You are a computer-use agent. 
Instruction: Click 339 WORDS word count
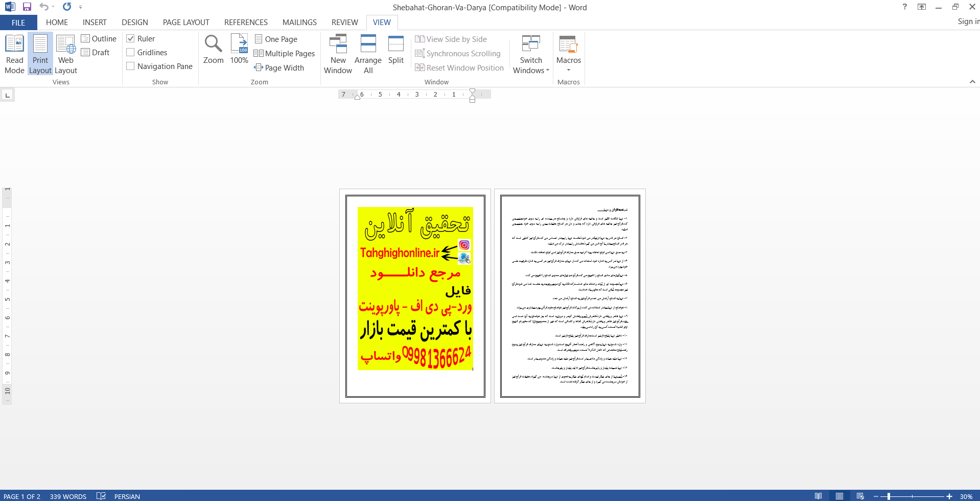click(x=68, y=496)
